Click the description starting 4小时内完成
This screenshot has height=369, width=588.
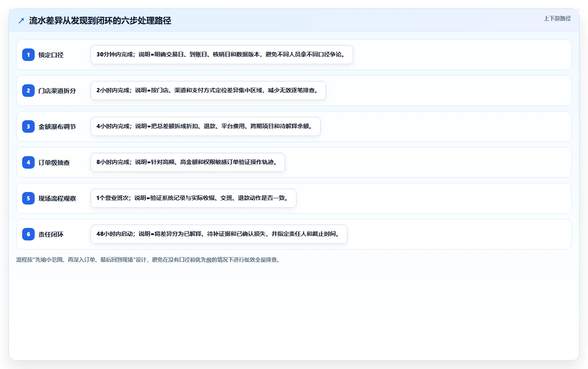click(205, 126)
